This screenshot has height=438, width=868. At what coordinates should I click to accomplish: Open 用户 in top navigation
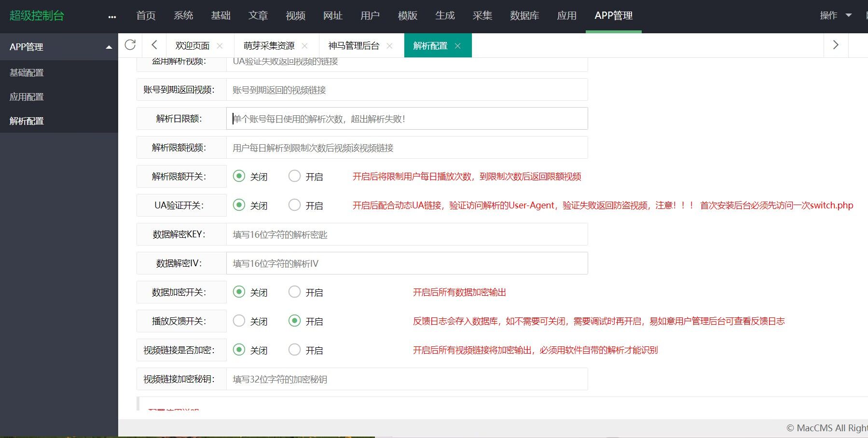370,15
